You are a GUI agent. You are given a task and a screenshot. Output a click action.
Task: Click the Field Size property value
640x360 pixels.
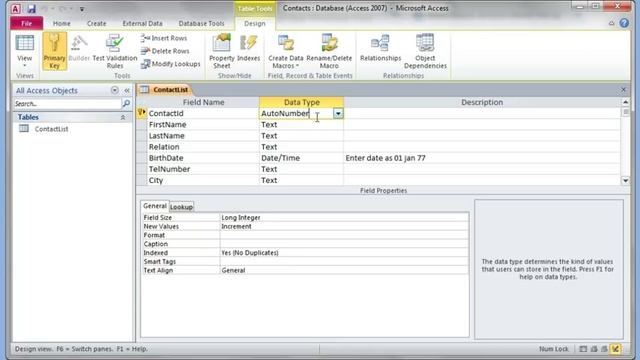coord(344,218)
